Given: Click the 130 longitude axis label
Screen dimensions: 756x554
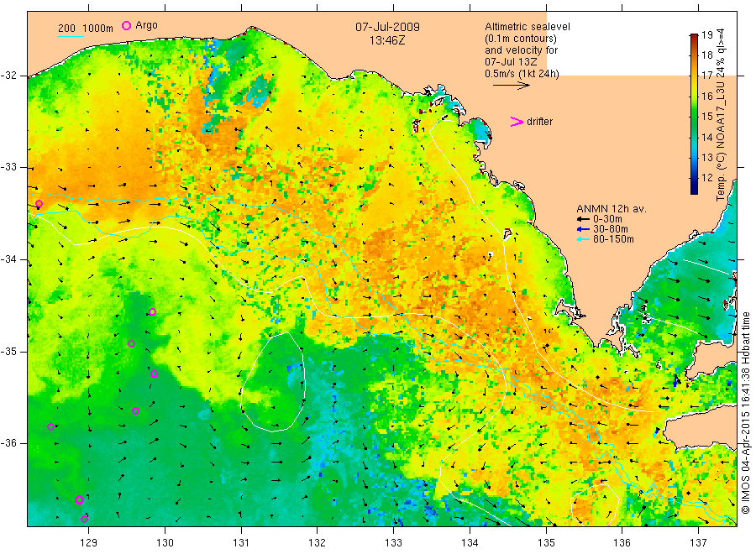Looking at the screenshot, I should click(x=165, y=543).
